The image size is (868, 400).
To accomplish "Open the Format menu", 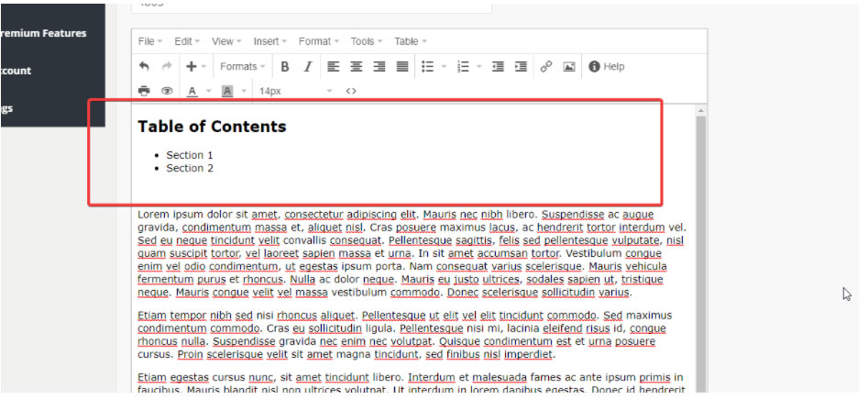I will [x=319, y=41].
